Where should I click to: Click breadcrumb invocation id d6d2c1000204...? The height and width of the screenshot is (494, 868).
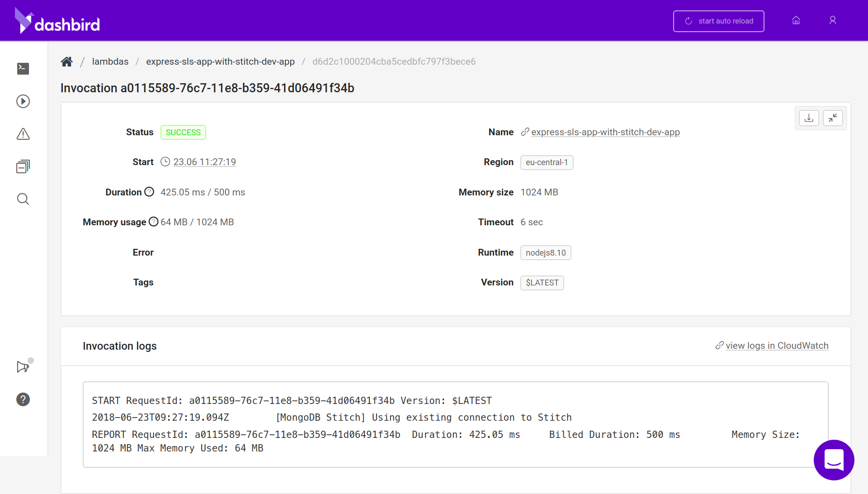(394, 62)
